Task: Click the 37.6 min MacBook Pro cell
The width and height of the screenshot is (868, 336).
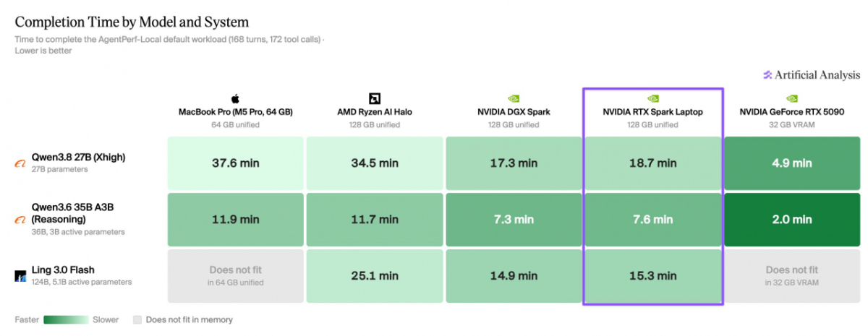Action: point(235,163)
